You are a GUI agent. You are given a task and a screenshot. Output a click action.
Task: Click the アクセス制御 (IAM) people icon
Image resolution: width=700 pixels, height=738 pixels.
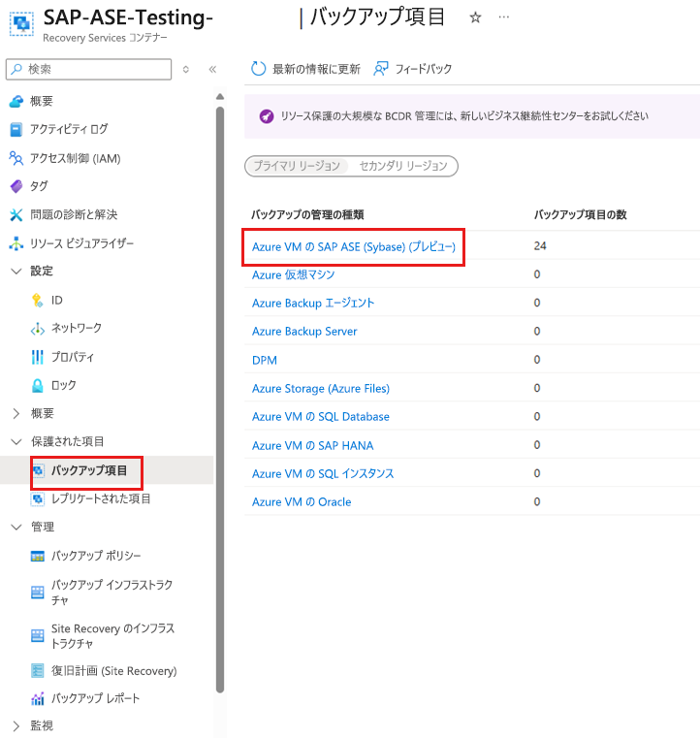click(16, 158)
